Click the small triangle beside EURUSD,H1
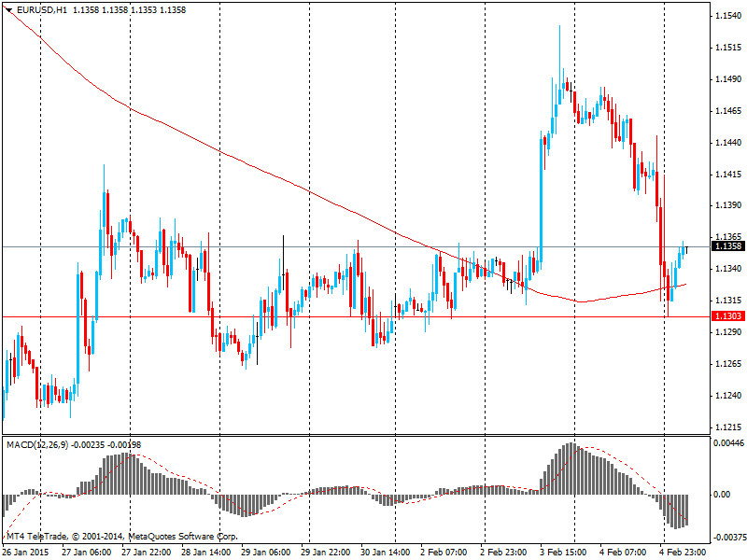This screenshot has width=747, height=560. (x=8, y=10)
